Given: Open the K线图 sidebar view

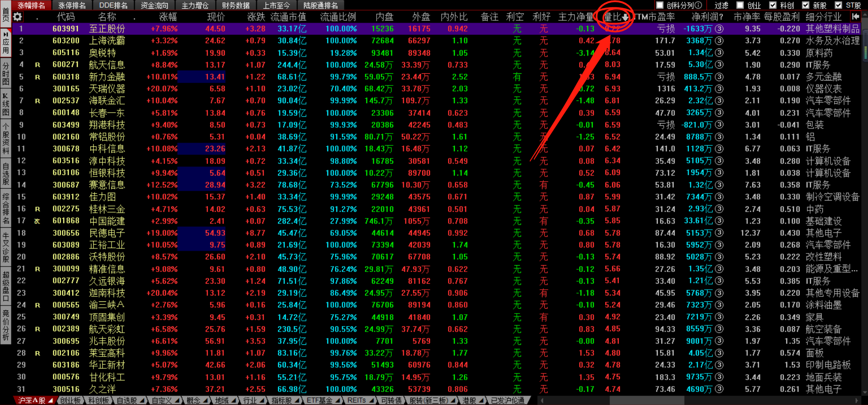Looking at the screenshot, I should 5,104.
